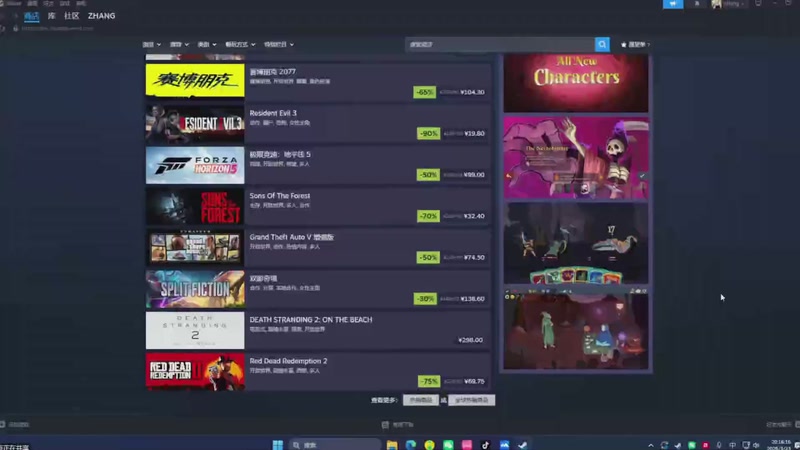800x450 pixels.
Task: Open the Resident Evil 3 listing
Action: click(x=318, y=123)
